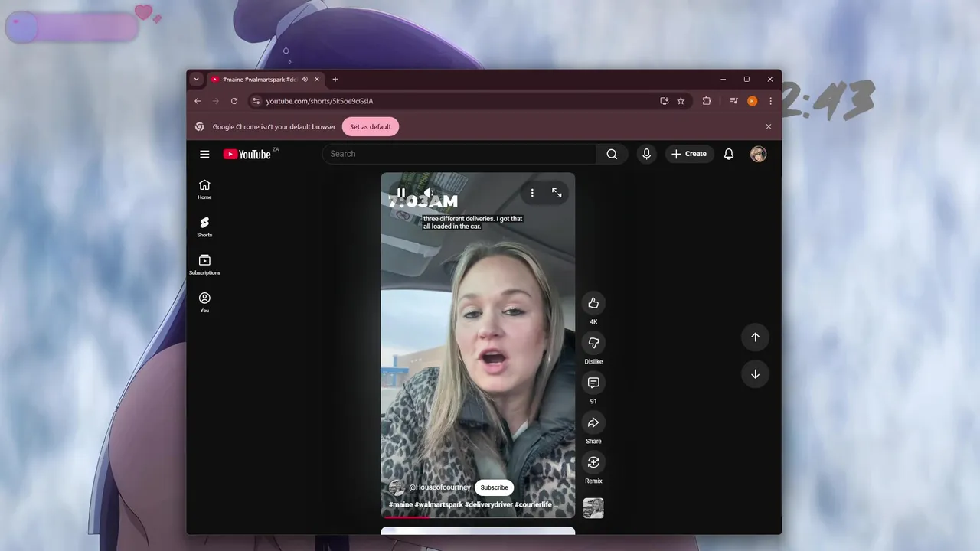Image resolution: width=980 pixels, height=551 pixels.
Task: Open the comments panel showing 91
Action: tap(593, 383)
